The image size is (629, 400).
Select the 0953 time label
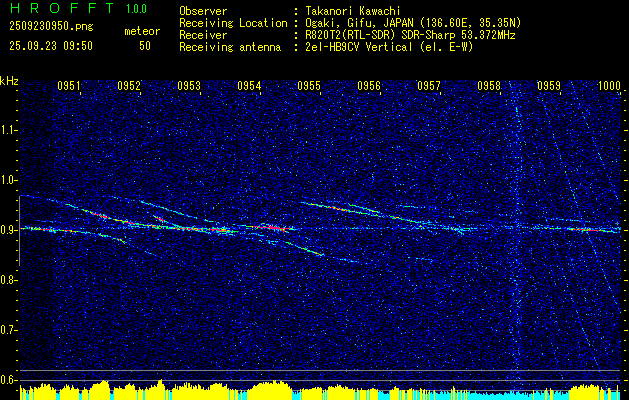[189, 86]
